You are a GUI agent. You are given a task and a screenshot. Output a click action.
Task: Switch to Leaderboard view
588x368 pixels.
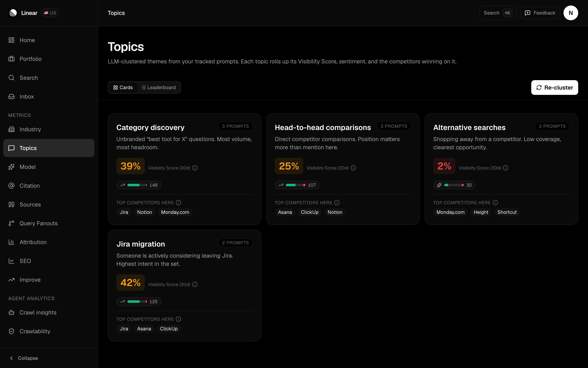158,87
